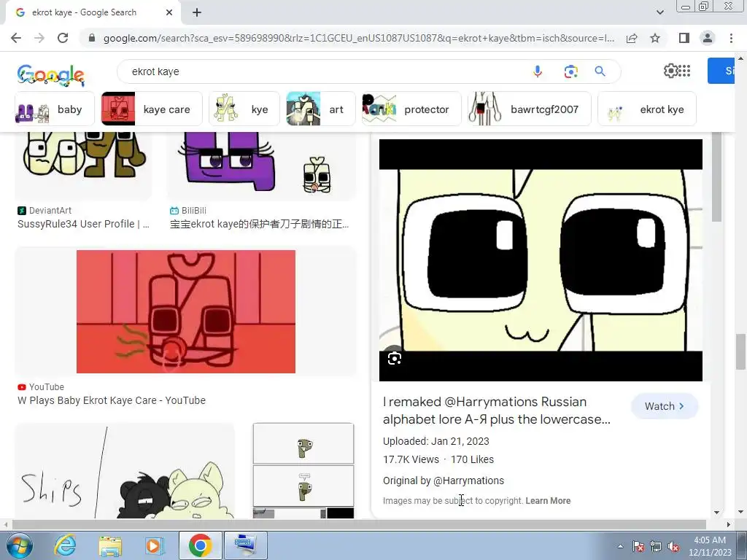The image size is (747, 560).
Task: Click the network tray icon
Action: (x=656, y=547)
